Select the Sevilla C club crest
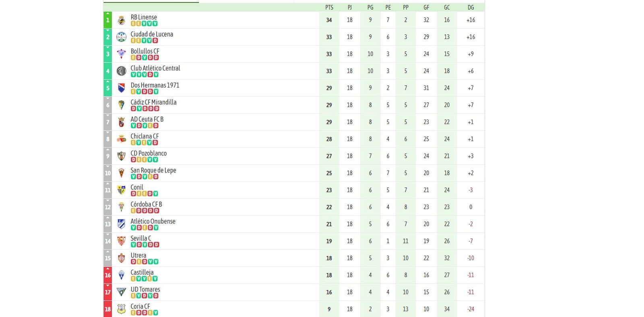The image size is (644, 317). pyautogui.click(x=122, y=241)
